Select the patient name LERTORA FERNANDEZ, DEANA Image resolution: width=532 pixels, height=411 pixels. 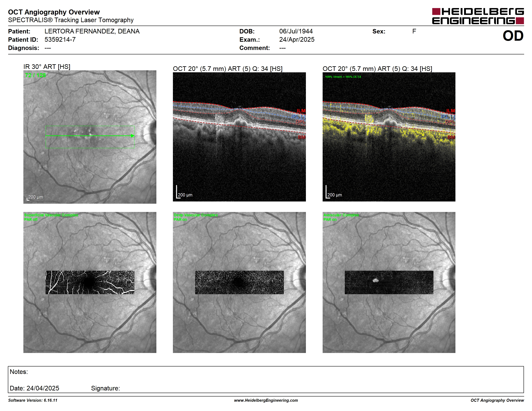click(92, 31)
